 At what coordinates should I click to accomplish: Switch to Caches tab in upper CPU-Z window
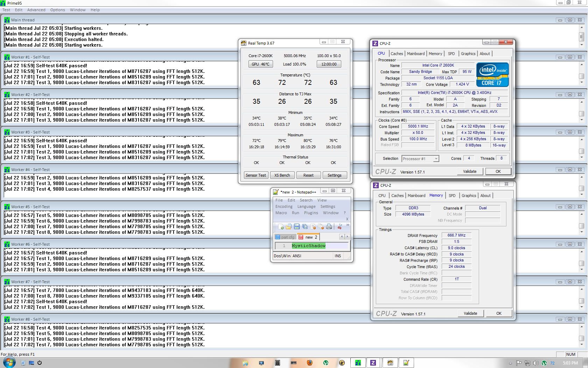click(x=397, y=54)
